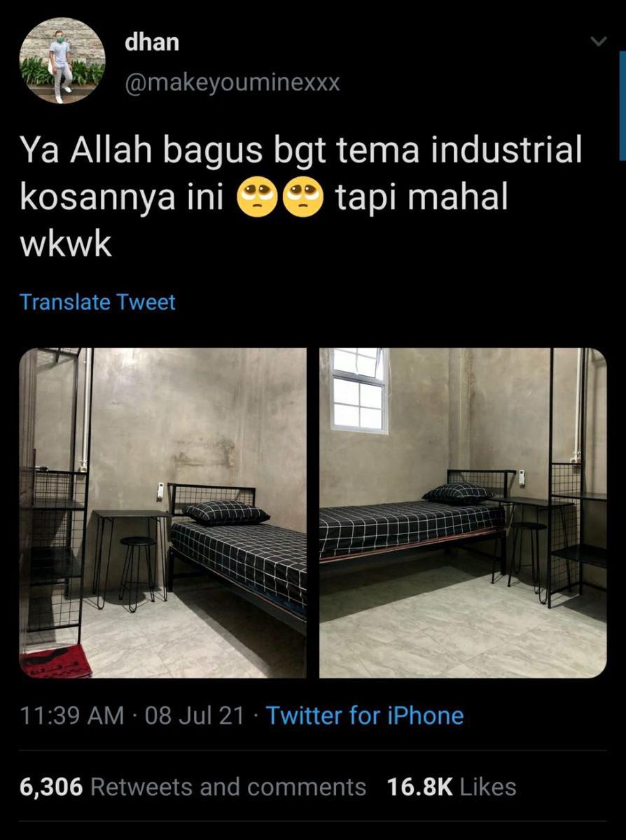The height and width of the screenshot is (840, 626).
Task: Expand the tweet options chevron
Action: click(x=598, y=42)
